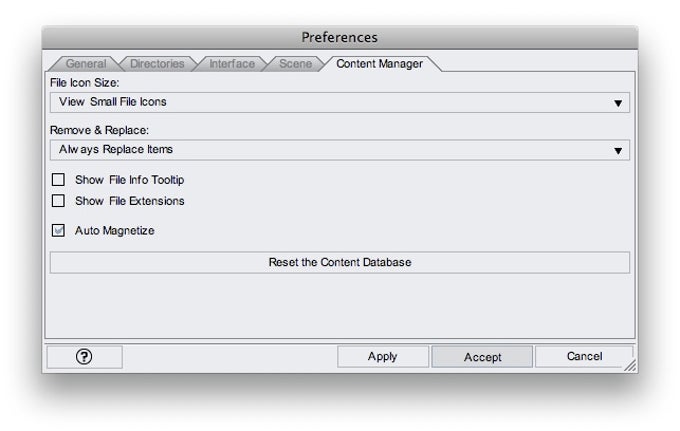
Task: Enable Show File Info Tooltip checkbox
Action: tap(58, 180)
